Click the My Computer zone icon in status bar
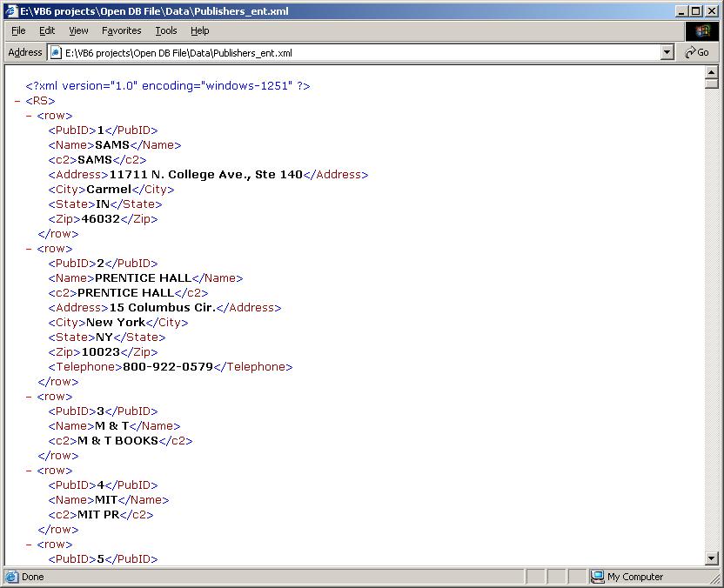 pyautogui.click(x=597, y=577)
